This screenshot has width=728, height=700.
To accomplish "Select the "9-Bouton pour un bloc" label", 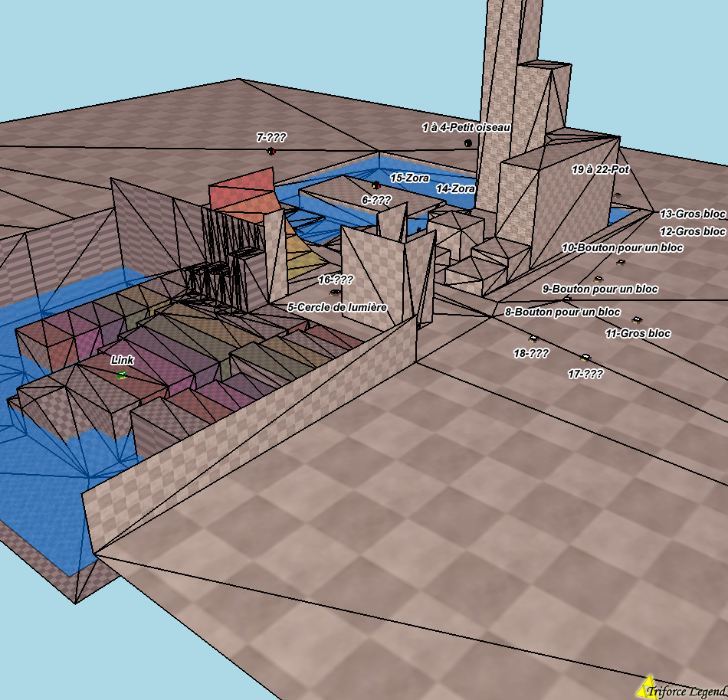I will pos(600,289).
